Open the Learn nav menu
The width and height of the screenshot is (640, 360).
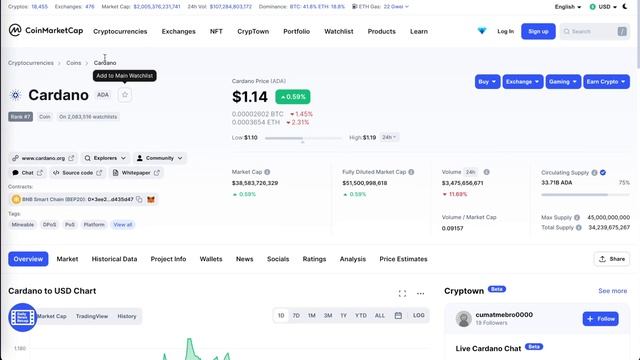pyautogui.click(x=419, y=31)
